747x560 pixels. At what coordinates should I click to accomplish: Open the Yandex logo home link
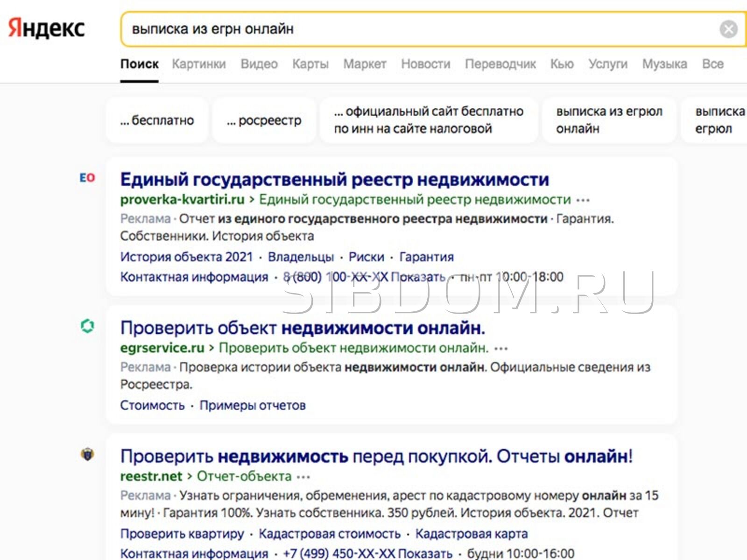(x=47, y=28)
